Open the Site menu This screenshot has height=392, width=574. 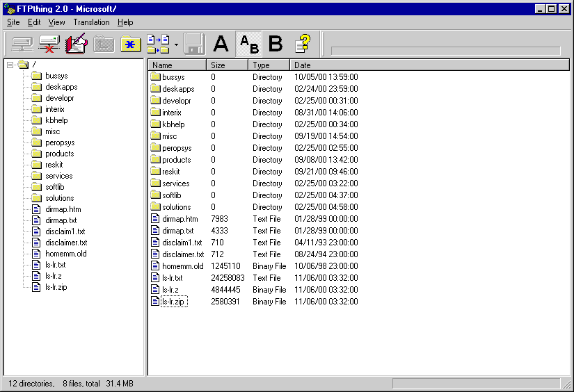tap(13, 22)
